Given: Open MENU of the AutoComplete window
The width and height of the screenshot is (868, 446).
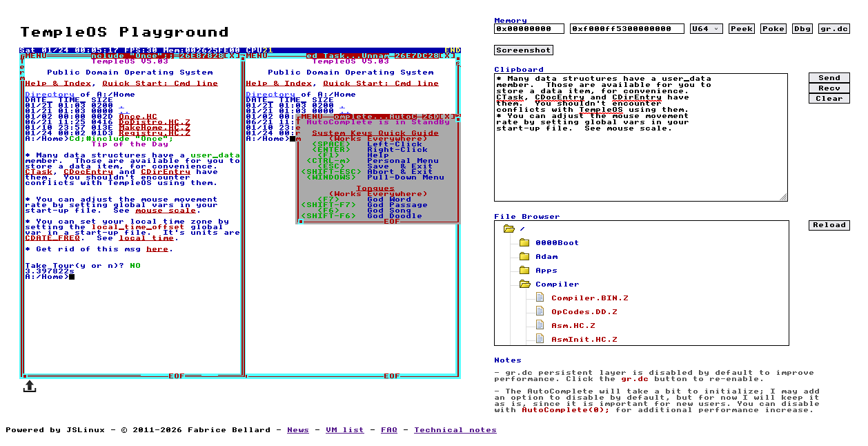Looking at the screenshot, I should (x=312, y=117).
